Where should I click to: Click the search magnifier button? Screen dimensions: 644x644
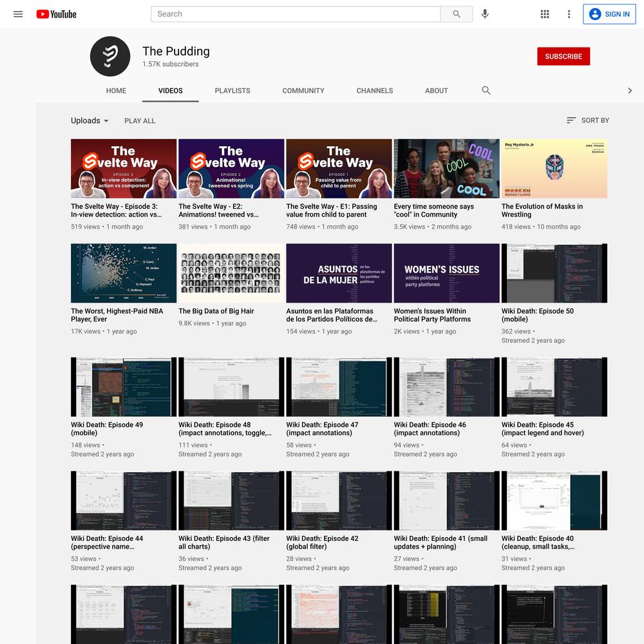[457, 14]
